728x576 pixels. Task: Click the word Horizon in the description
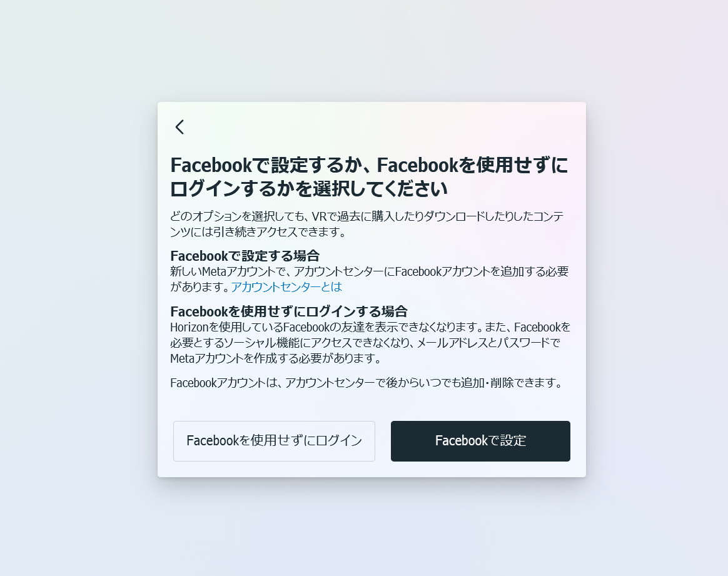click(x=190, y=327)
